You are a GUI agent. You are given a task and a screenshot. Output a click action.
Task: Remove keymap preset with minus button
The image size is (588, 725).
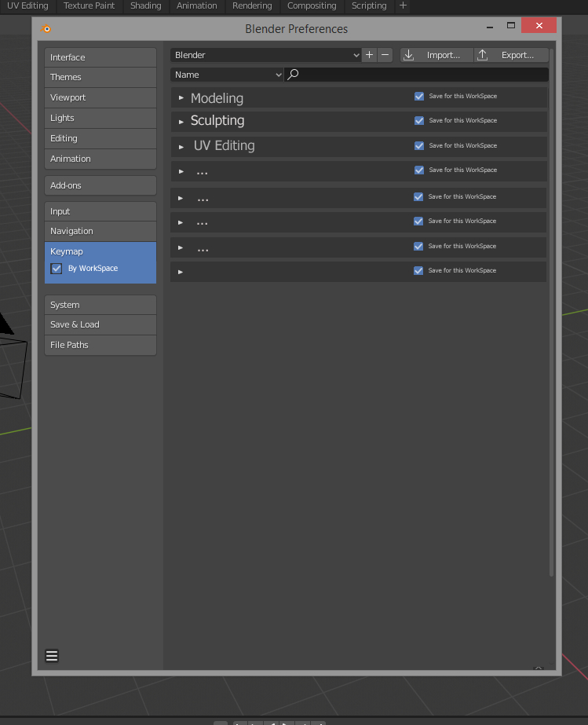tap(385, 55)
